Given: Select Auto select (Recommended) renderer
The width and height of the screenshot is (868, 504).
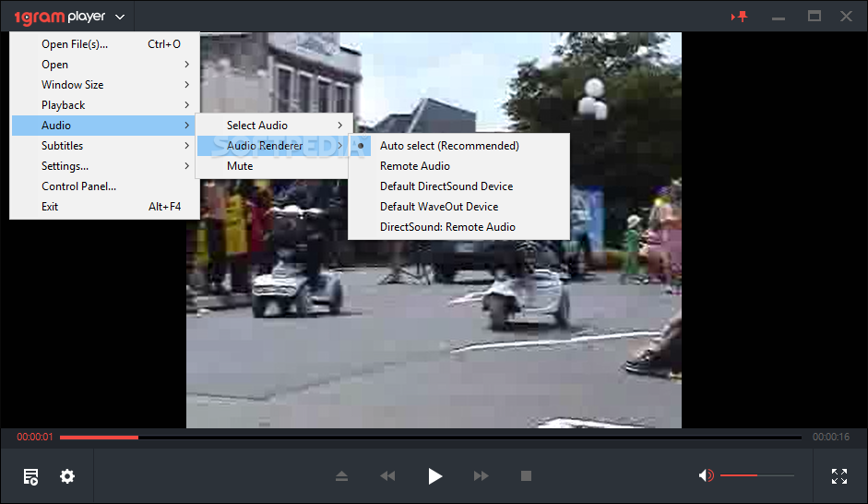Looking at the screenshot, I should point(459,146).
